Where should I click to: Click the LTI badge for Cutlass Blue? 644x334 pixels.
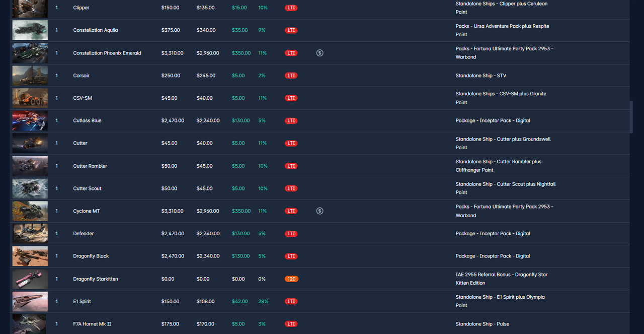[291, 121]
